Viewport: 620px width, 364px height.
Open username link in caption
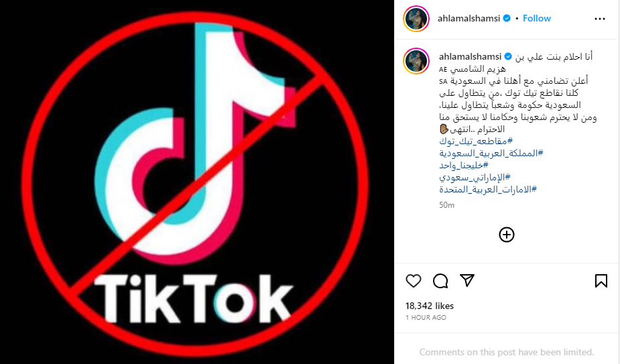click(470, 56)
